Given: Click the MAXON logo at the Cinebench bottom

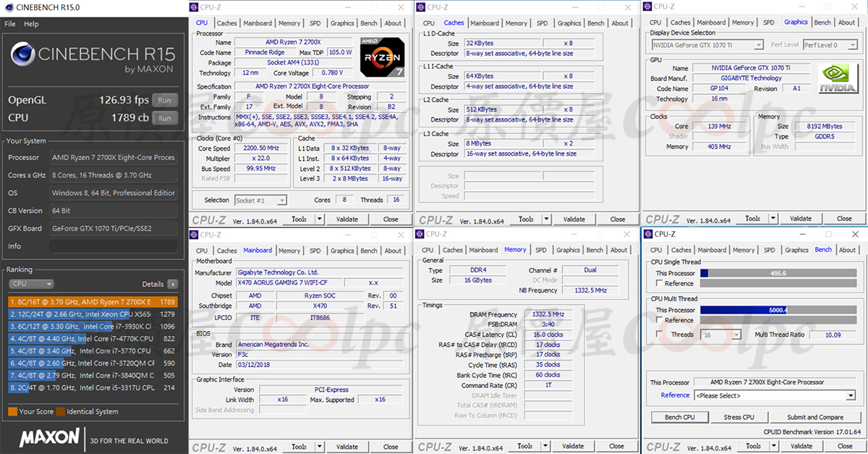Looking at the screenshot, I should click(x=49, y=437).
